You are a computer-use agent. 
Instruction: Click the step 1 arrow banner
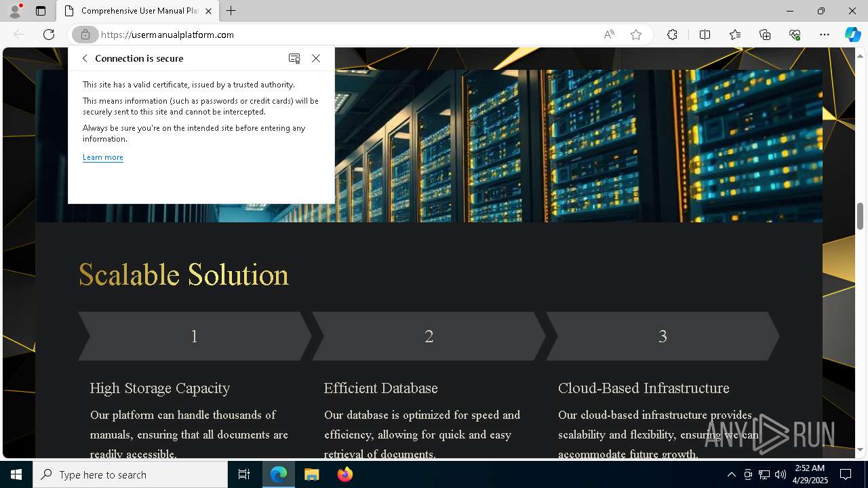[195, 336]
